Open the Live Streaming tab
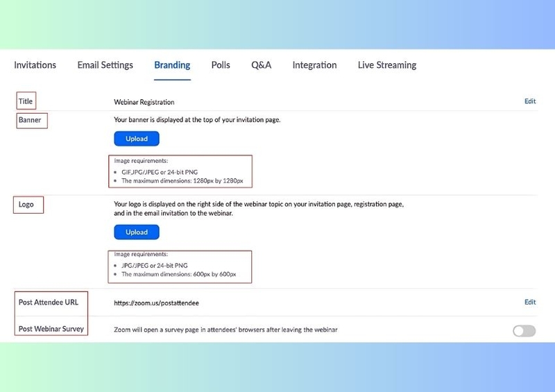555x392 pixels. [387, 65]
